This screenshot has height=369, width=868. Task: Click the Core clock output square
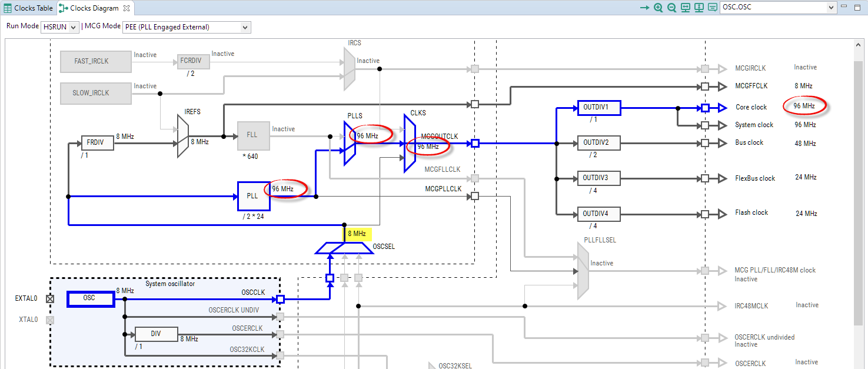[705, 108]
